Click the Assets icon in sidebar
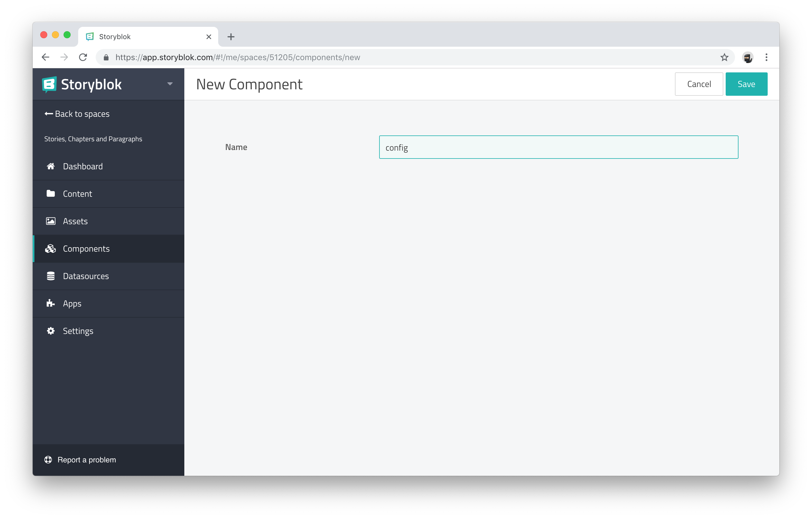The height and width of the screenshot is (519, 812). pyautogui.click(x=50, y=221)
